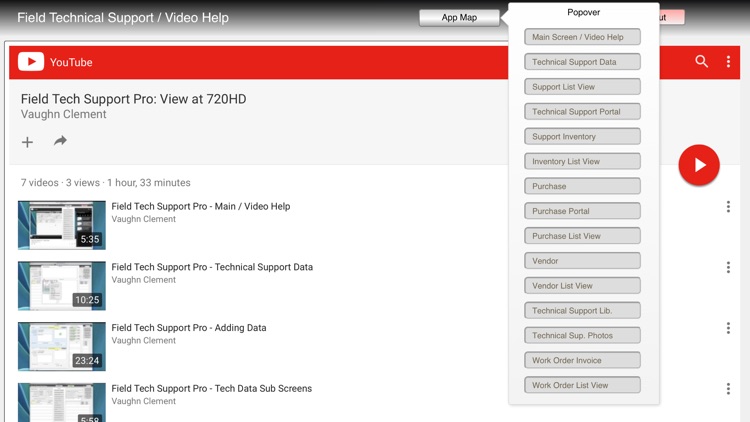750x422 pixels.
Task: Open Work Order Invoice entry
Action: [x=582, y=360]
